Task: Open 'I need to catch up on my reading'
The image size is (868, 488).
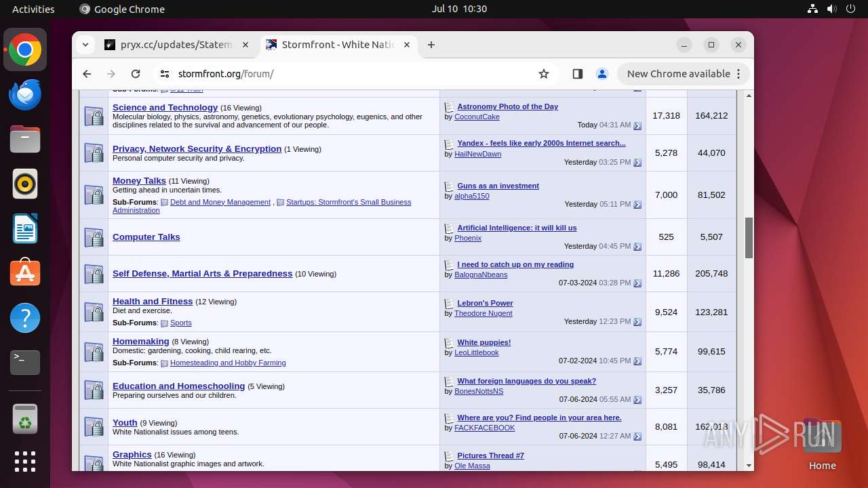Action: pos(515,264)
